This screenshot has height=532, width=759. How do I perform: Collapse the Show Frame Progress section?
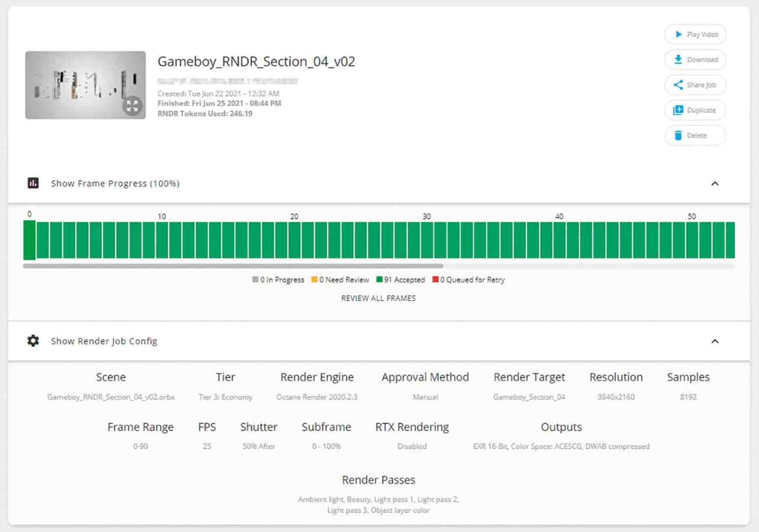click(x=715, y=183)
